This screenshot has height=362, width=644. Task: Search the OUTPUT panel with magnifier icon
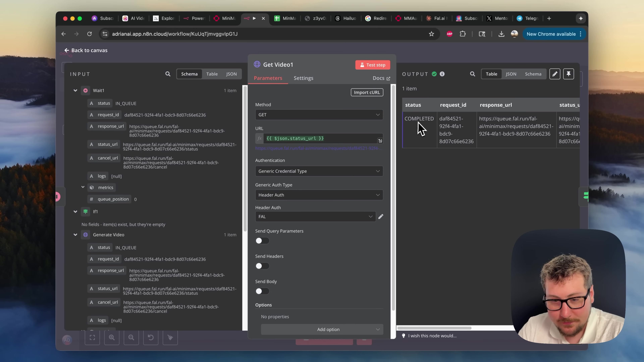click(472, 74)
